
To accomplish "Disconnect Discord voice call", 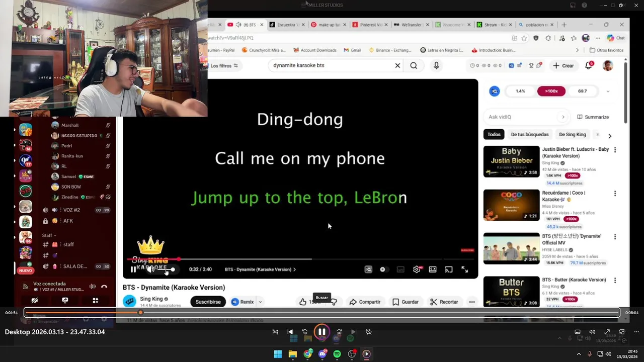I will tap(104, 287).
